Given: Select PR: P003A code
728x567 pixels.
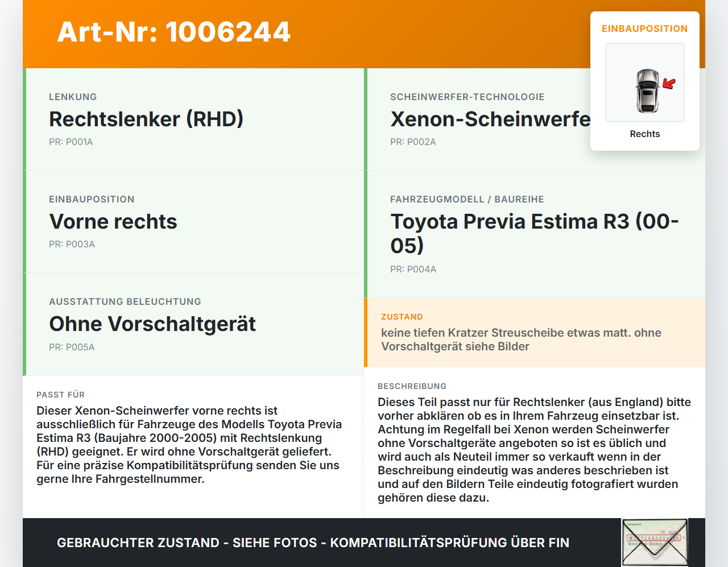Looking at the screenshot, I should click(x=72, y=244).
